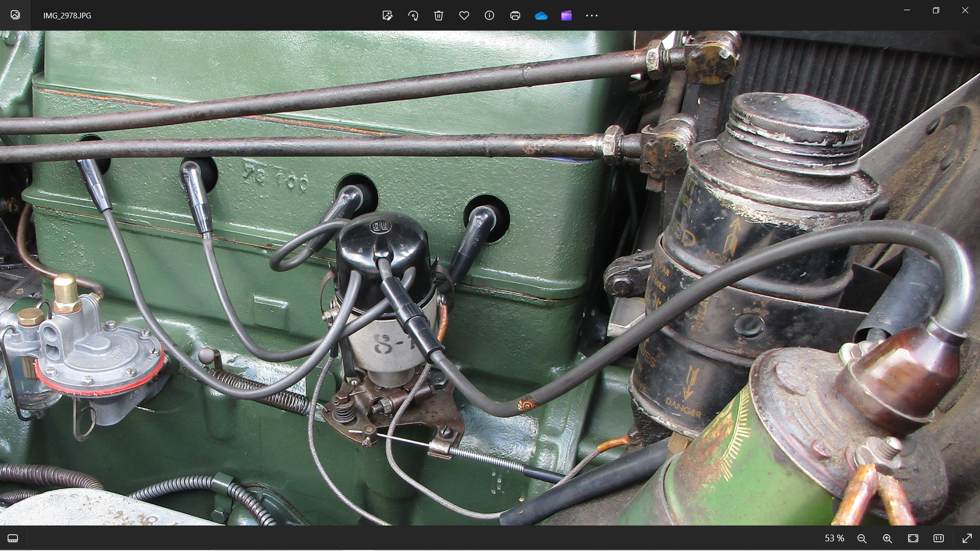This screenshot has width=980, height=551.
Task: Show file info panel
Action: coord(489,15)
